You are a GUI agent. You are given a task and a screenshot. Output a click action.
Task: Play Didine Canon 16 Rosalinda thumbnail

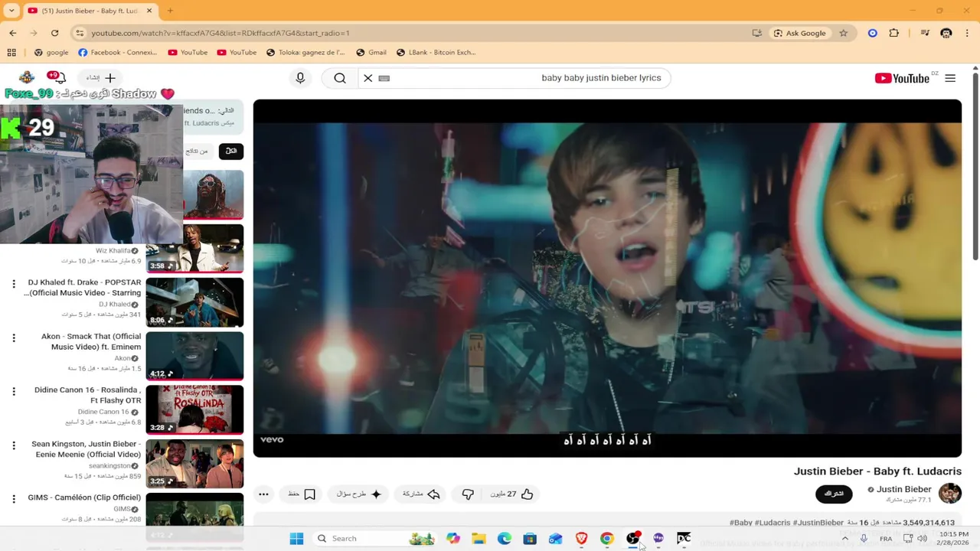194,409
